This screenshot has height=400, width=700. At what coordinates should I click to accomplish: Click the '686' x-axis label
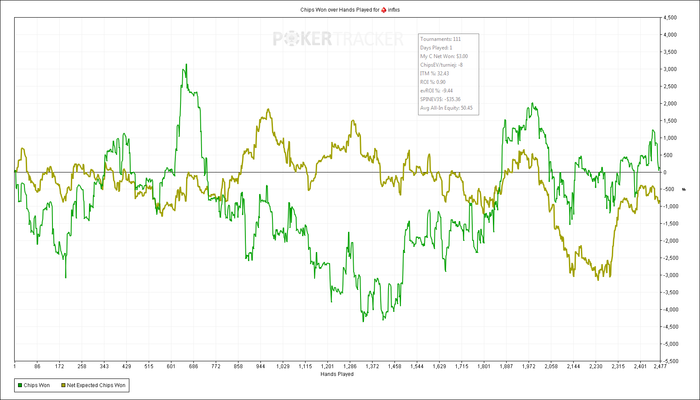pyautogui.click(x=193, y=367)
